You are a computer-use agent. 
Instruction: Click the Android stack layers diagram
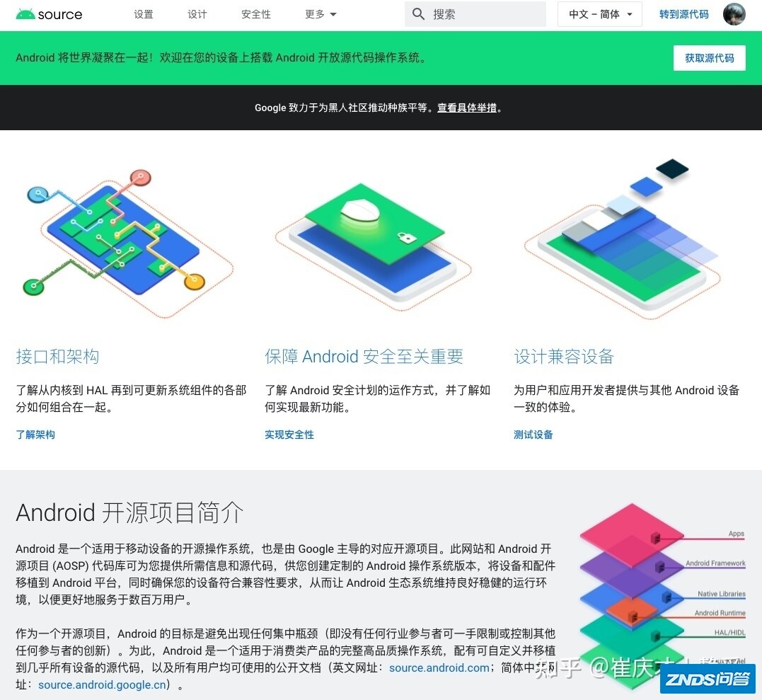662,595
